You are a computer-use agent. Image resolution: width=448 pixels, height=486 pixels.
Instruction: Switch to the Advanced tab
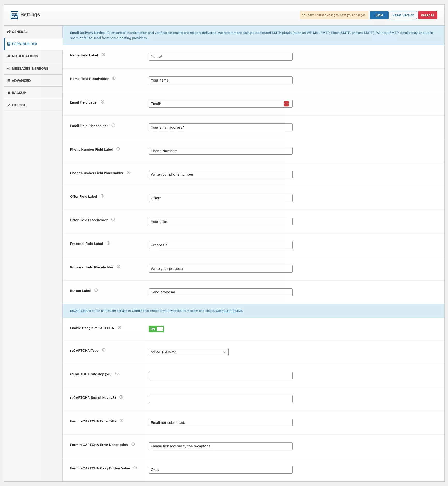tap(21, 81)
